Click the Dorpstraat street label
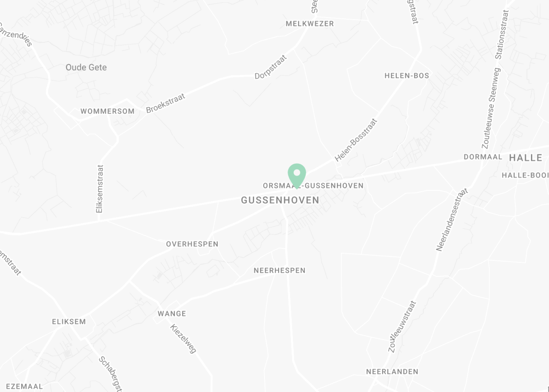 [271, 67]
